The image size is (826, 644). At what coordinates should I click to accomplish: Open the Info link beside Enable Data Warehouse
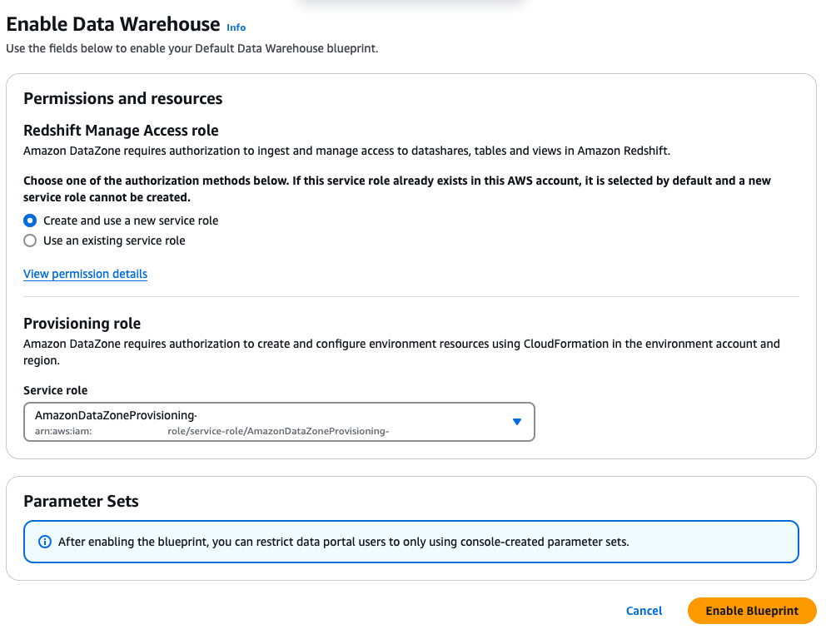point(236,27)
